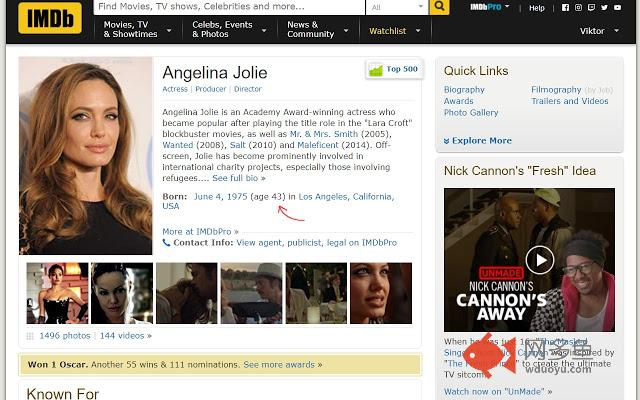Open the Facebook social icon
640x400 pixels.
point(565,7)
